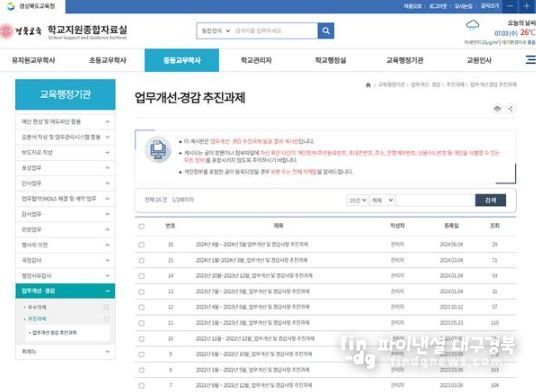
Task: Click the 경상북도교육청 logo at top left
Action: [31, 6]
